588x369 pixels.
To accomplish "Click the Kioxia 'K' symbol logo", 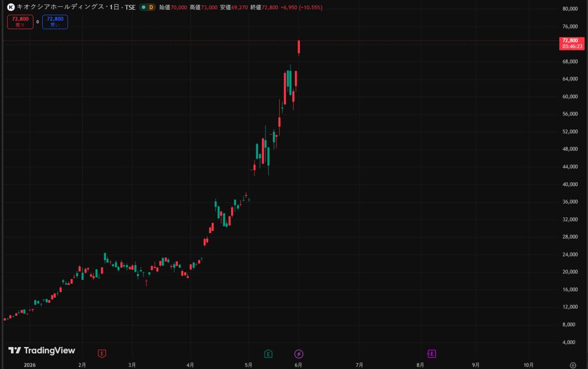I will [11, 7].
